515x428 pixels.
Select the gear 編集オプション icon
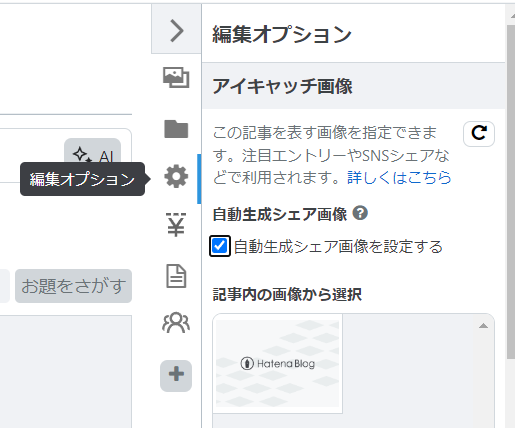(x=176, y=176)
